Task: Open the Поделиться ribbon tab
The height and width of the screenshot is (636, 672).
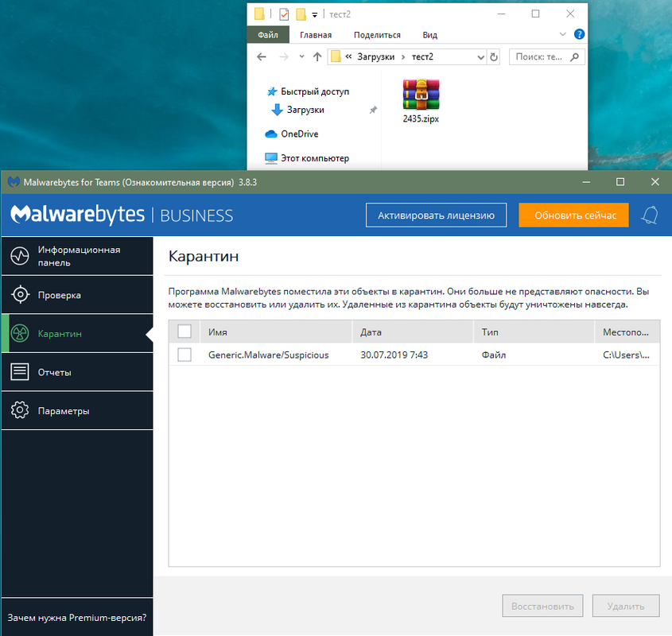Action: coord(377,35)
